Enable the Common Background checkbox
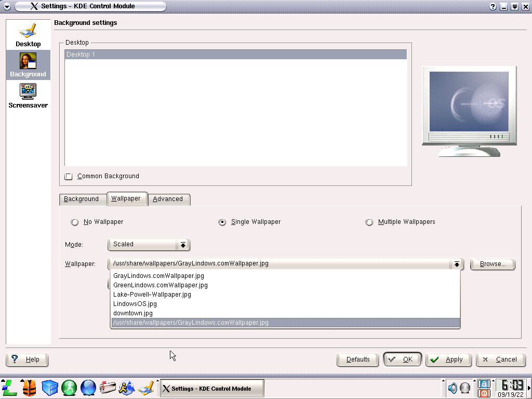Viewport: 532px width, 399px height. tap(69, 176)
